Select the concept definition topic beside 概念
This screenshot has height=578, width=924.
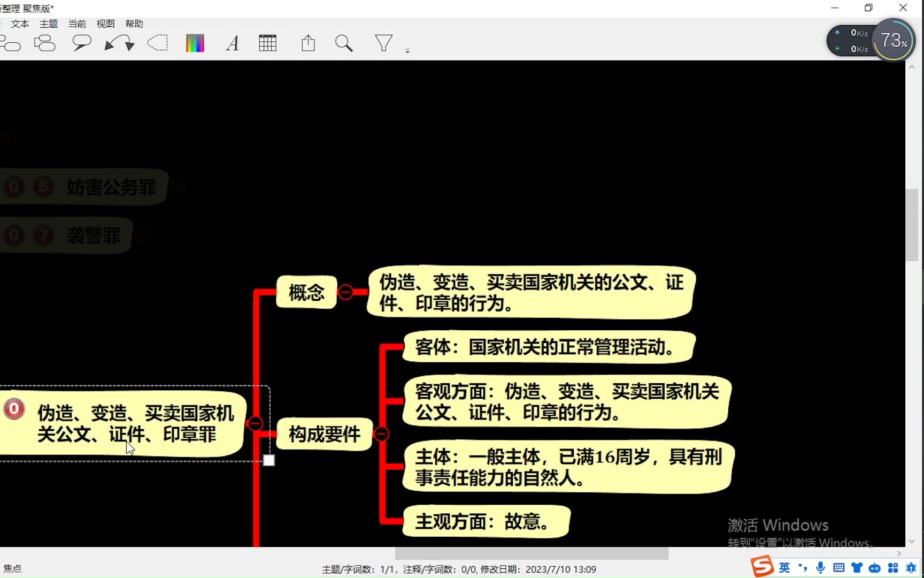pos(531,292)
